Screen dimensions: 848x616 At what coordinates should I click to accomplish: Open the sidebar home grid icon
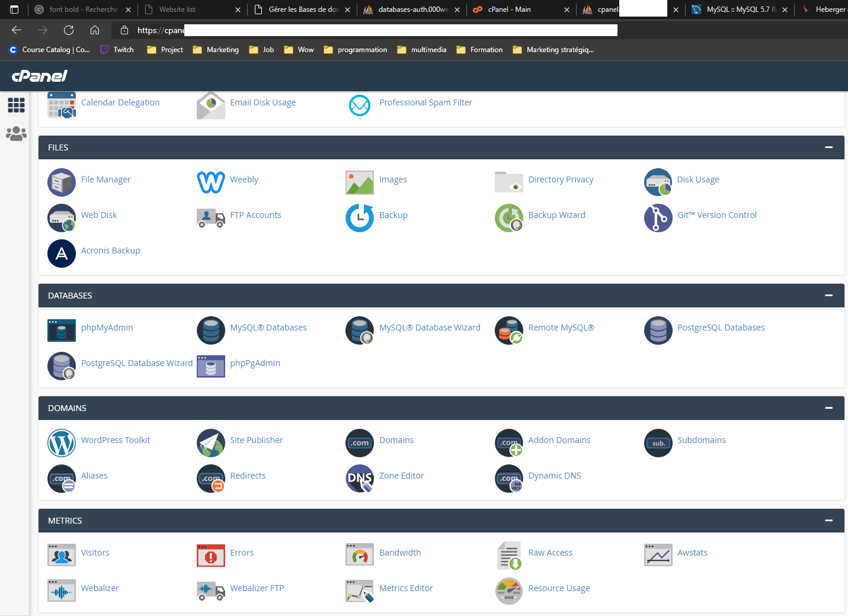pyautogui.click(x=16, y=105)
